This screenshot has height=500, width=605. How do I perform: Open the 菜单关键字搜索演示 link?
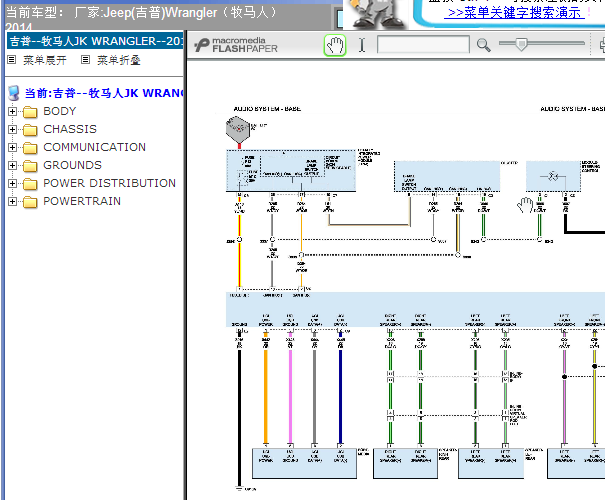(514, 13)
